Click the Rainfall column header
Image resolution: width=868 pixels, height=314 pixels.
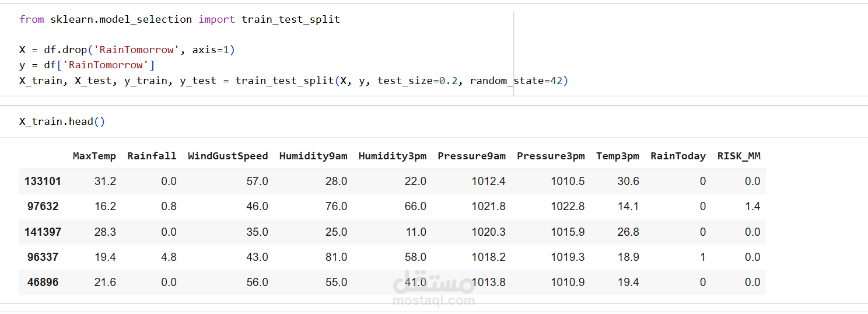coord(152,156)
